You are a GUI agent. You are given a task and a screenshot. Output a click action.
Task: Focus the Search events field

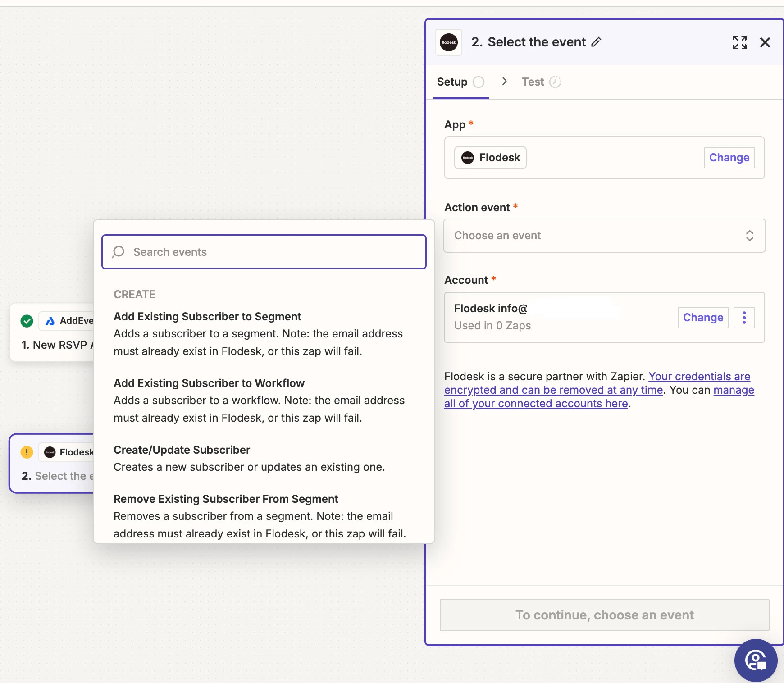tap(264, 252)
